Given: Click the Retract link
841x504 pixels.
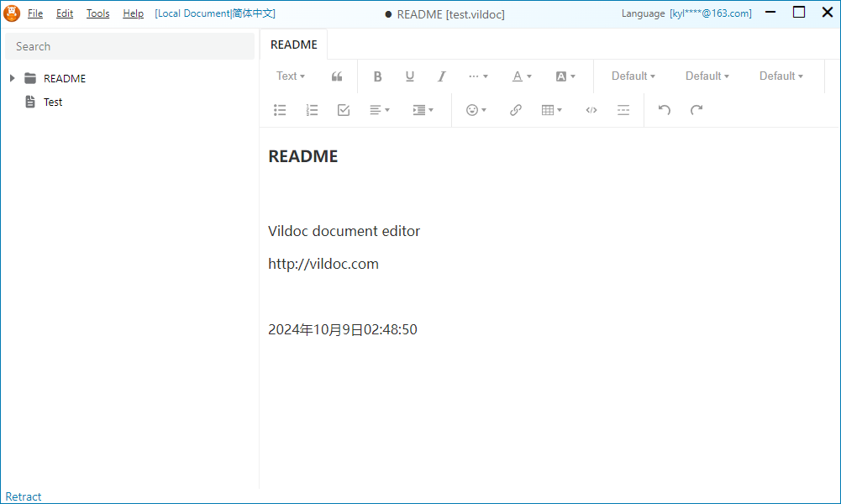Looking at the screenshot, I should pos(24,496).
